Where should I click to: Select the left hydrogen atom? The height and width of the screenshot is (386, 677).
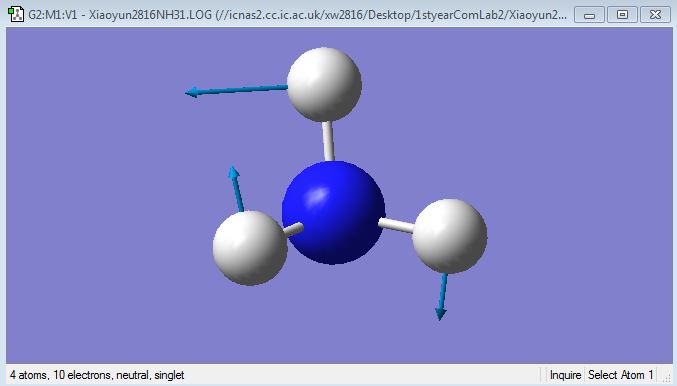(250, 248)
